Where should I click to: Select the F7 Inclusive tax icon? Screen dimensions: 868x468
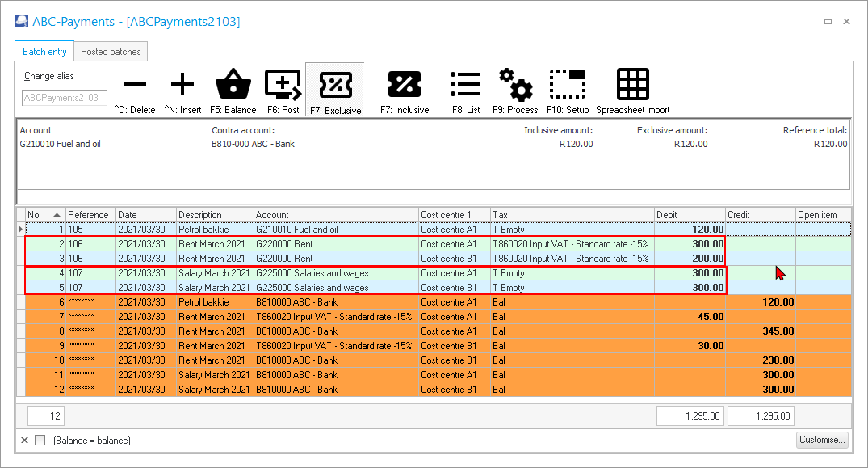coord(405,85)
